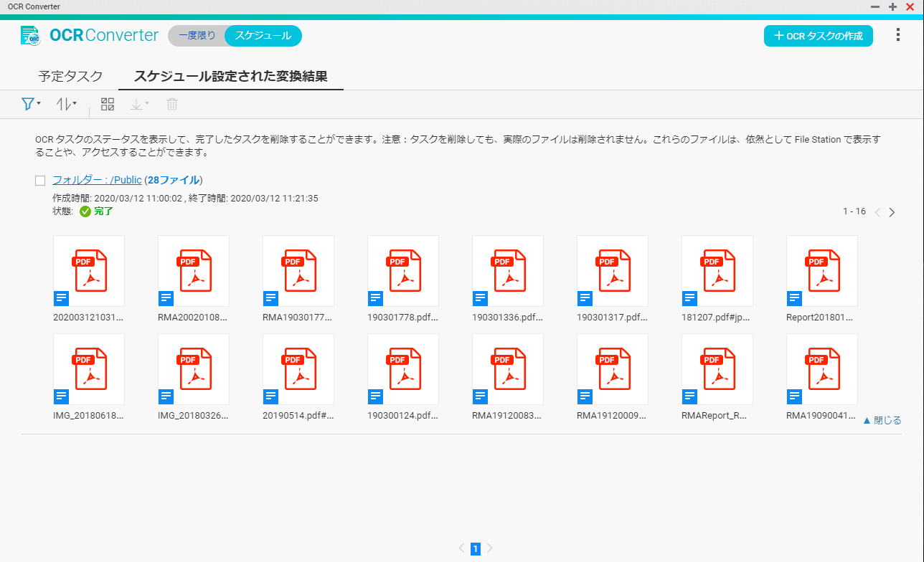This screenshot has width=924, height=562.
Task: Select page 1 in bottom pagination
Action: [475, 549]
